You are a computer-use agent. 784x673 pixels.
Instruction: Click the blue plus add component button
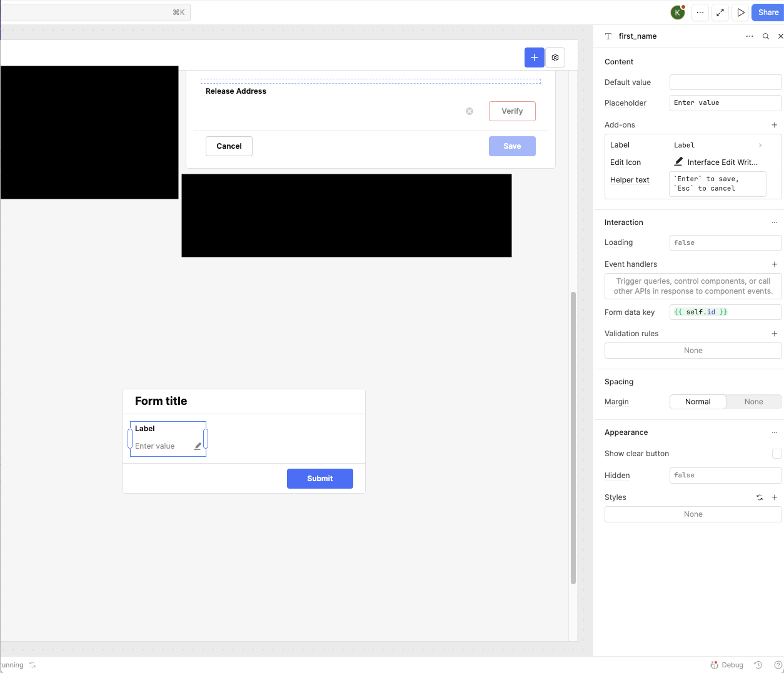point(534,57)
